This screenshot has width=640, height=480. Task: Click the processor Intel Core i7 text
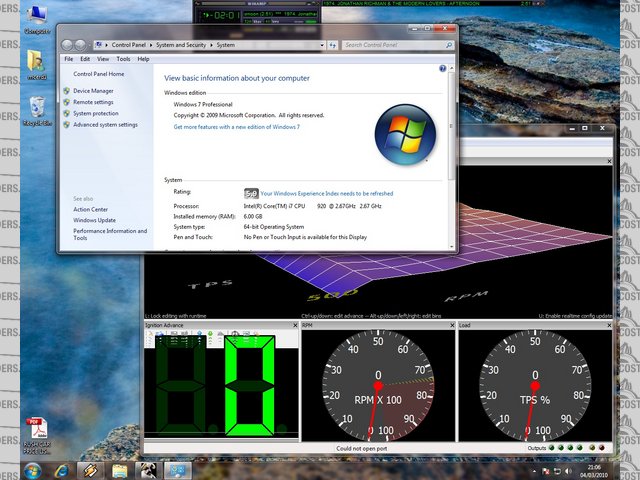coord(313,206)
